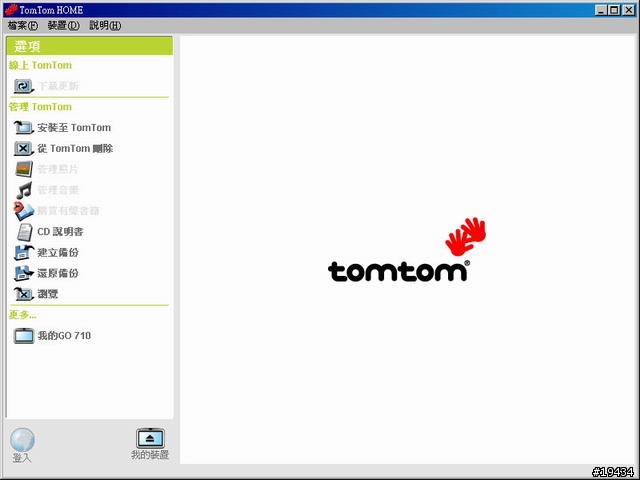The image size is (640, 480).
Task: Click the CD 說明書 document icon
Action: [x=24, y=232]
